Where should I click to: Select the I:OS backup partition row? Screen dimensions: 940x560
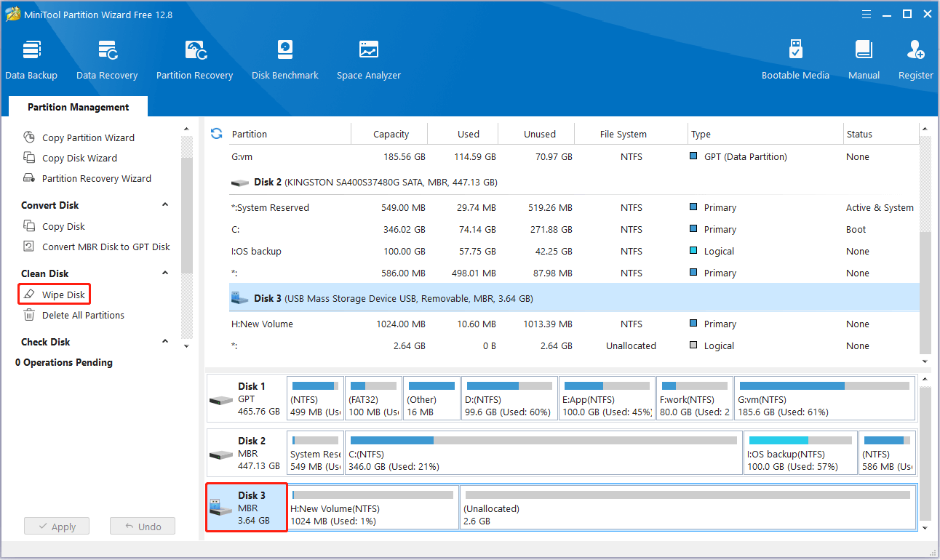pos(573,251)
